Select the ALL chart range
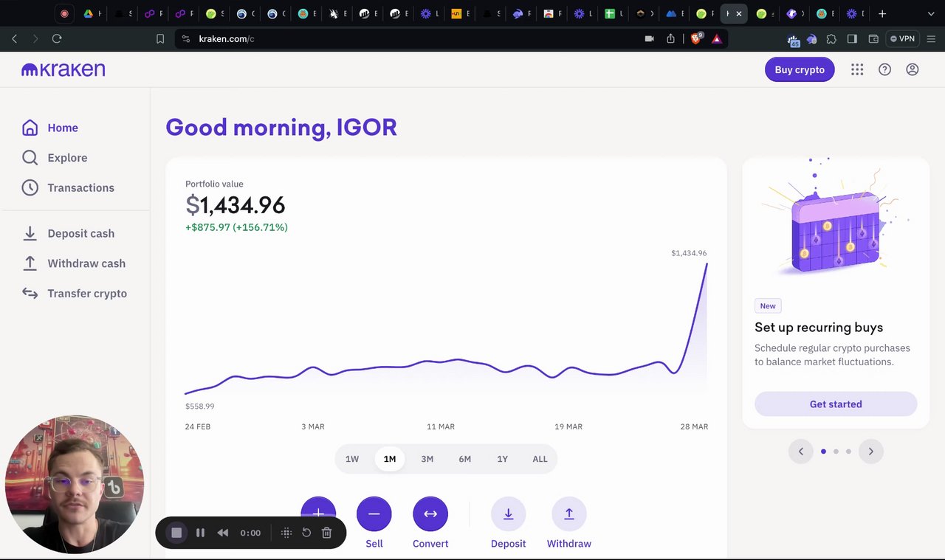 click(x=540, y=459)
